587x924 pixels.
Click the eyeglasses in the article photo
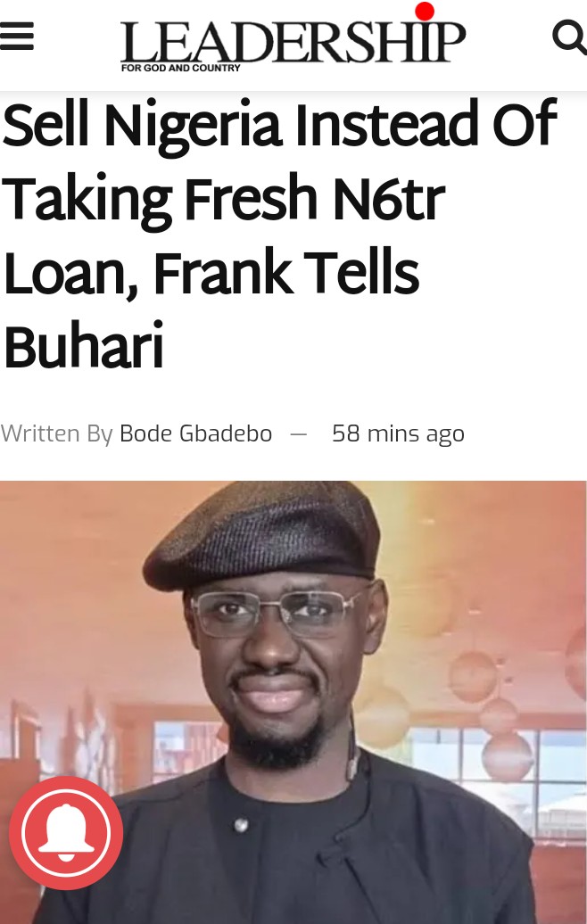point(277,614)
